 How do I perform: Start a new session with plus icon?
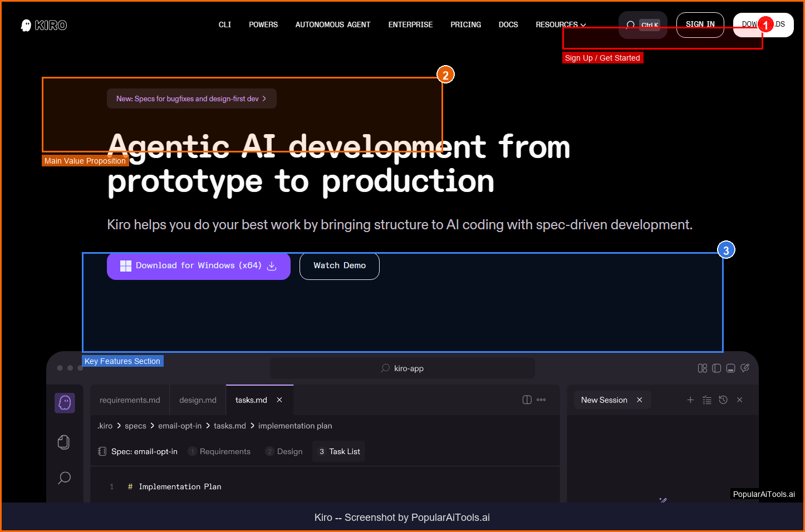pyautogui.click(x=690, y=400)
